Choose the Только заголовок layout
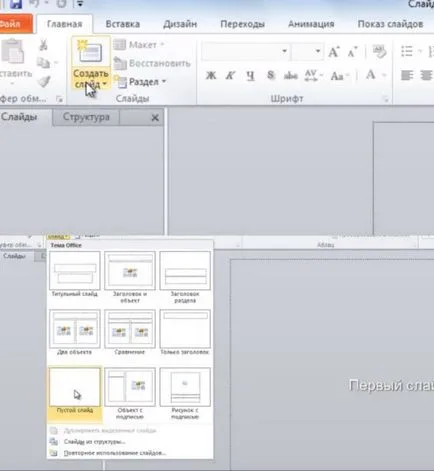This screenshot has height=471, width=434. (185, 332)
